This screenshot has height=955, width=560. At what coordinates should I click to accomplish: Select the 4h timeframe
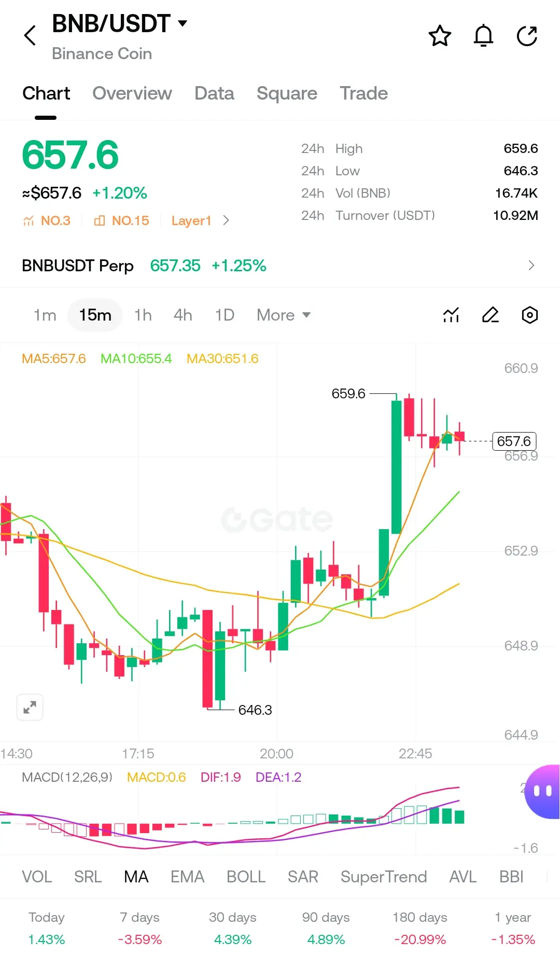pyautogui.click(x=183, y=315)
